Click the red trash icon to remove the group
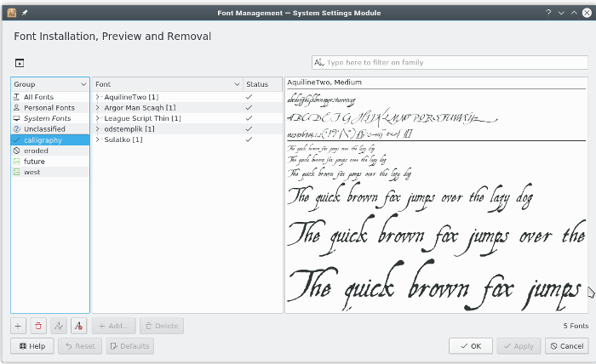596x364 pixels. click(38, 326)
